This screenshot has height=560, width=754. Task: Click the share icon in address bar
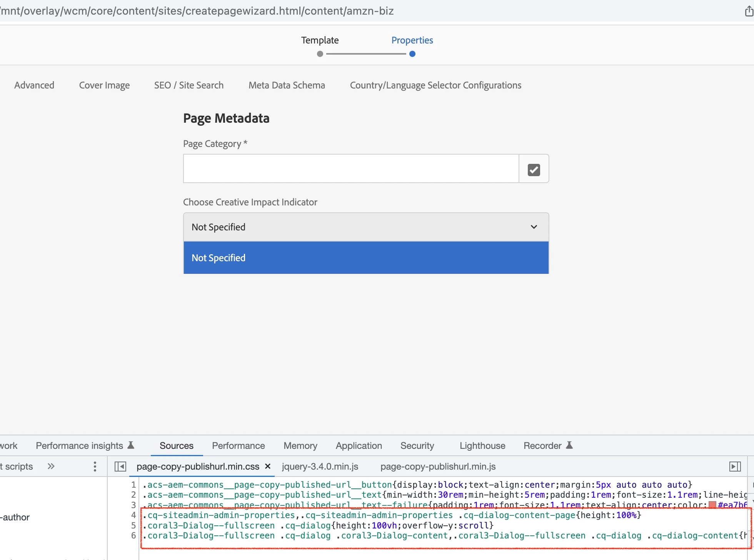(749, 11)
